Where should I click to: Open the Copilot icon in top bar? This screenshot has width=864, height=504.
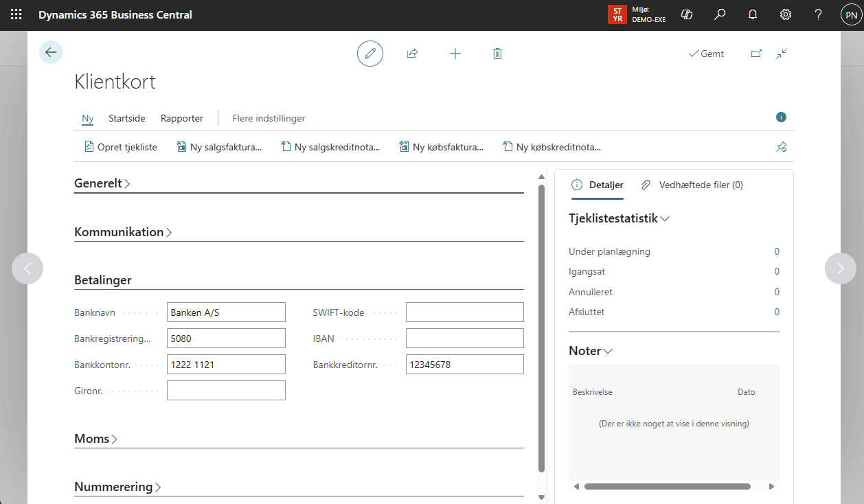[685, 14]
